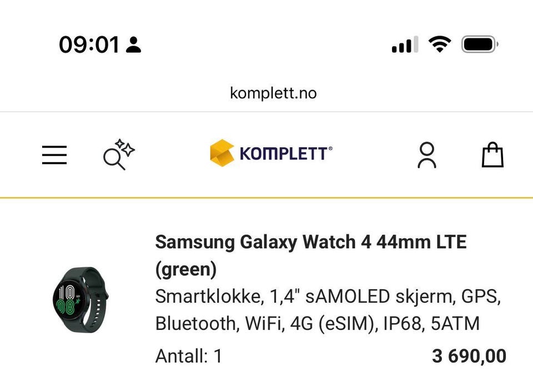Tap the battery indicator icon
Image resolution: width=533 pixels, height=392 pixels.
(x=480, y=44)
